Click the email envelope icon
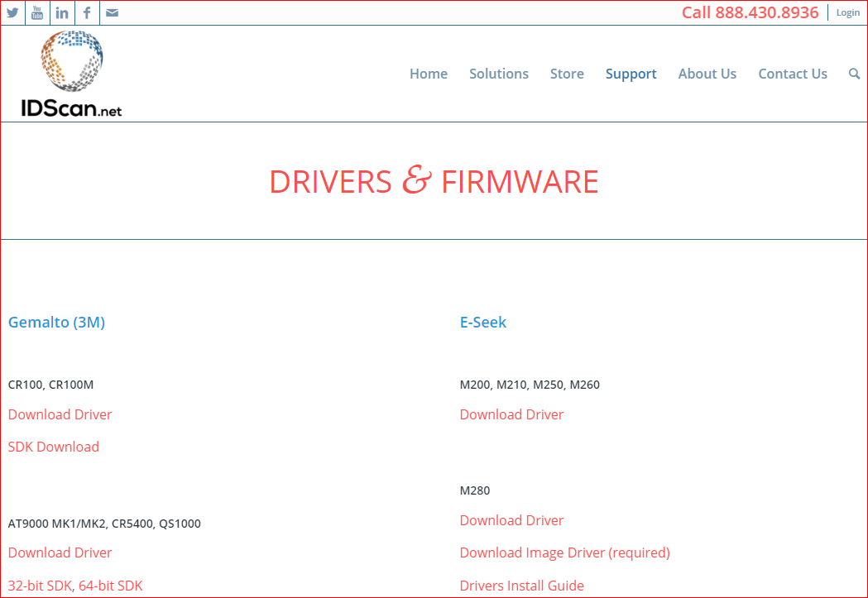868x598 pixels. tap(112, 12)
